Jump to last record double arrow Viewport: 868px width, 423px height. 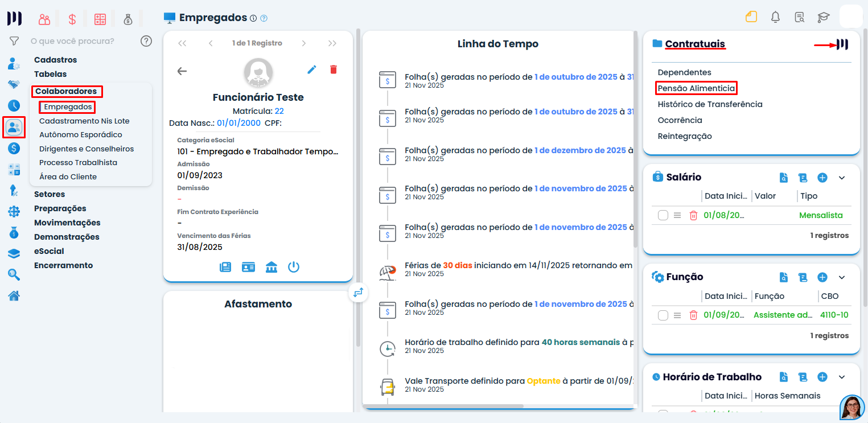click(x=332, y=43)
